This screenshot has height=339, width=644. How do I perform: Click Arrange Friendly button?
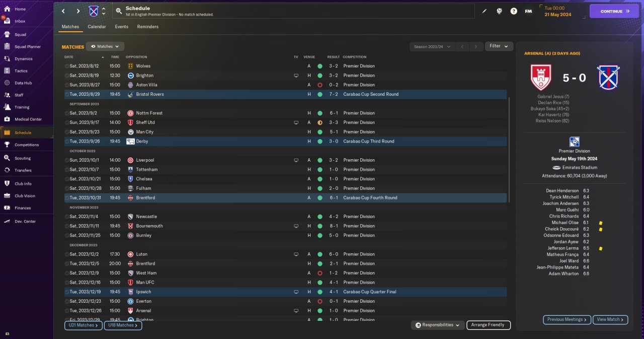(489, 325)
